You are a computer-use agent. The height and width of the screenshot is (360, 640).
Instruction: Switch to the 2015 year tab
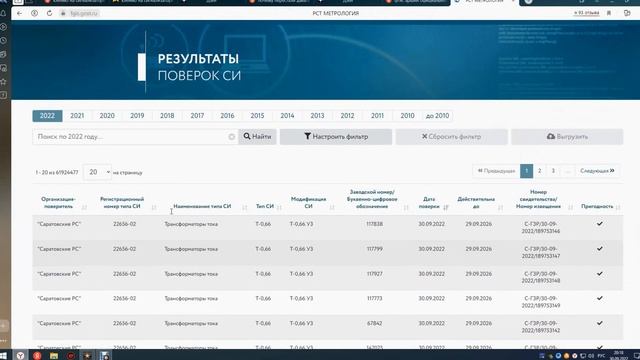[x=257, y=116]
